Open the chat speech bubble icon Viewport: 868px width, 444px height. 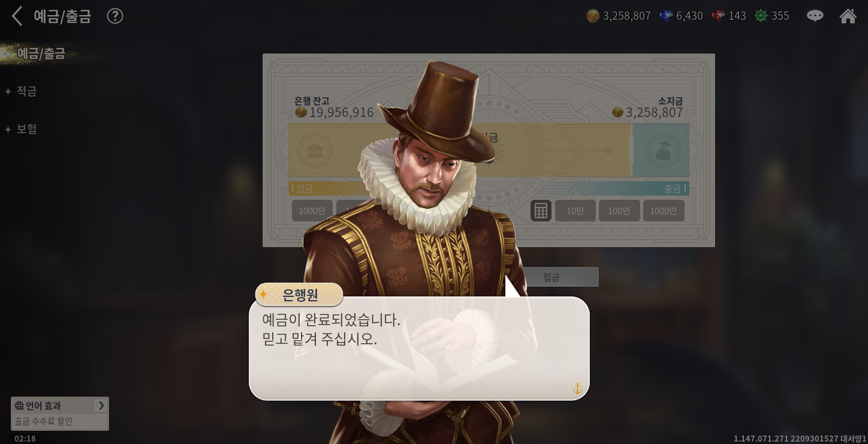[x=815, y=16]
